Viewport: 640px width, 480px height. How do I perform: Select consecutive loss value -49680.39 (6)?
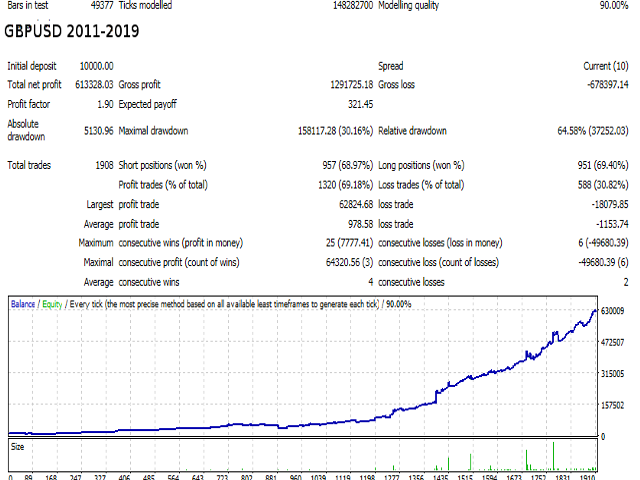[603, 262]
